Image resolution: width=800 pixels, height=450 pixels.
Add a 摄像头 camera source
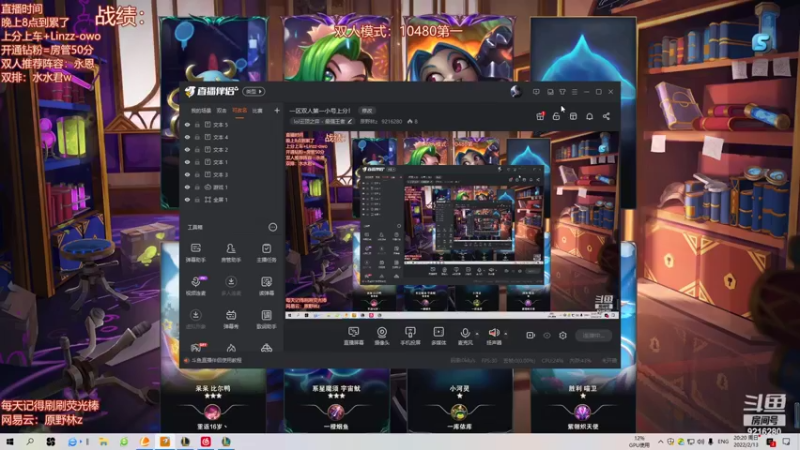click(x=382, y=336)
